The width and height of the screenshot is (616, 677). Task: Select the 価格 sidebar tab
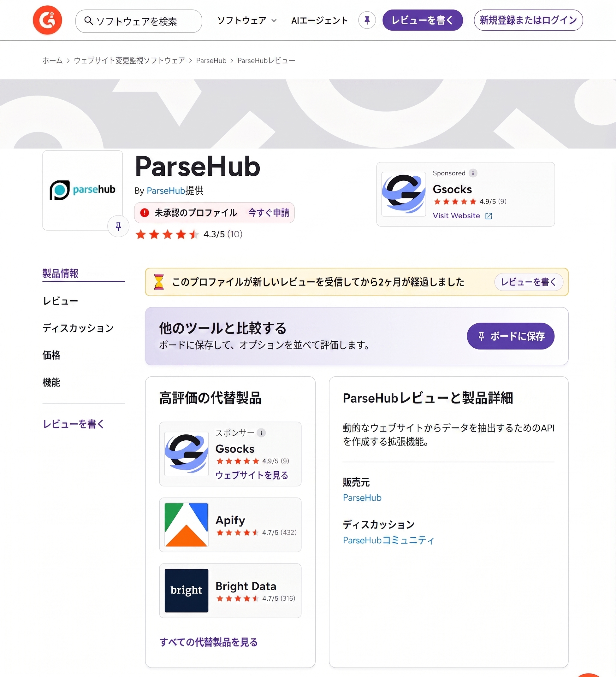(51, 355)
